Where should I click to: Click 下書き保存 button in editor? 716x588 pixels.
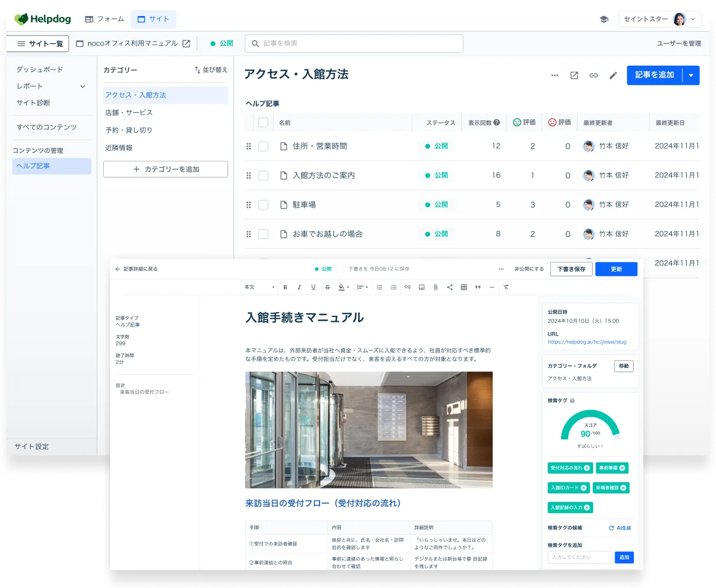pos(571,269)
